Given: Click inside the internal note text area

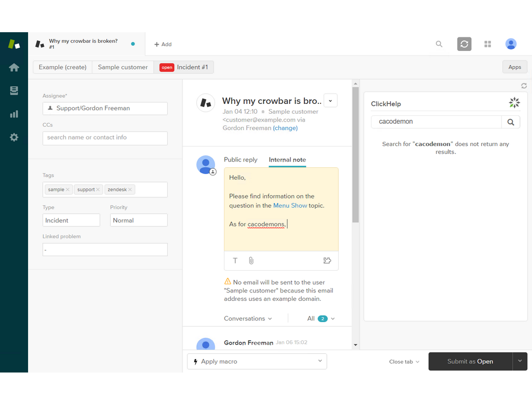Looking at the screenshot, I should coord(281,209).
